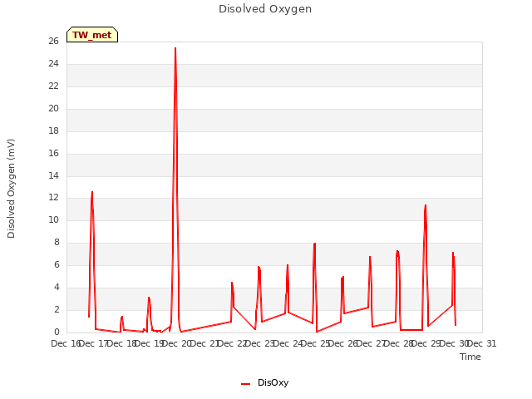Click the y-axis value 18
532x399 pixels.
click(x=53, y=131)
